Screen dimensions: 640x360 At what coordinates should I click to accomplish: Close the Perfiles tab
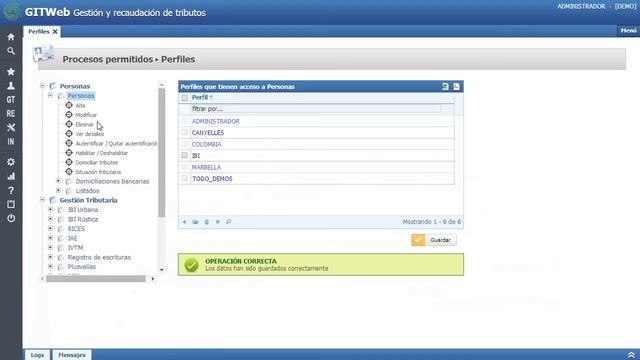point(55,31)
